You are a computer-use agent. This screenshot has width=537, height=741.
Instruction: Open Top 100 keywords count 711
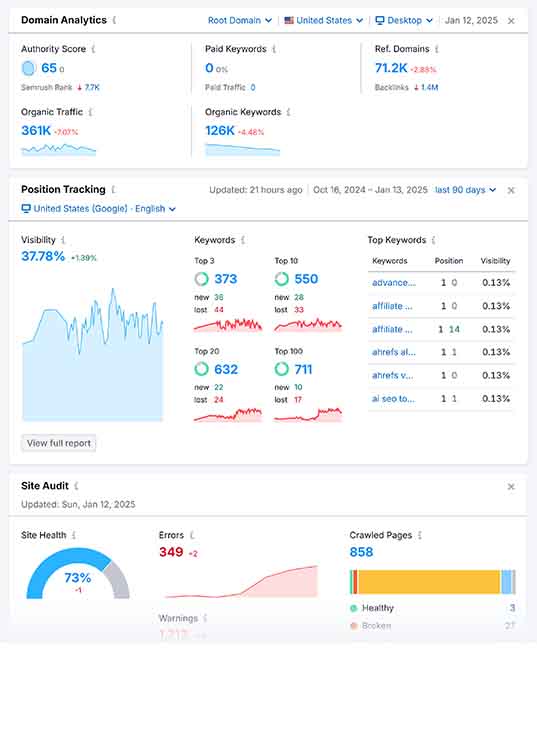tap(303, 369)
